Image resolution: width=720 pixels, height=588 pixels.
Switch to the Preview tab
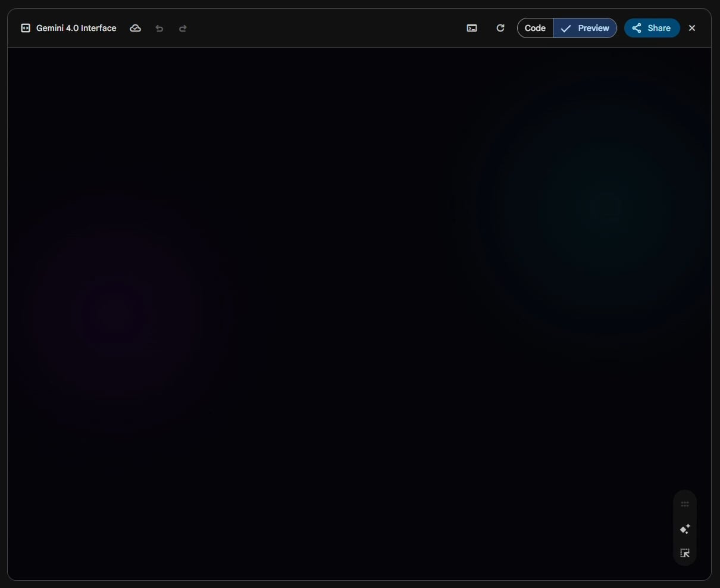(x=593, y=28)
